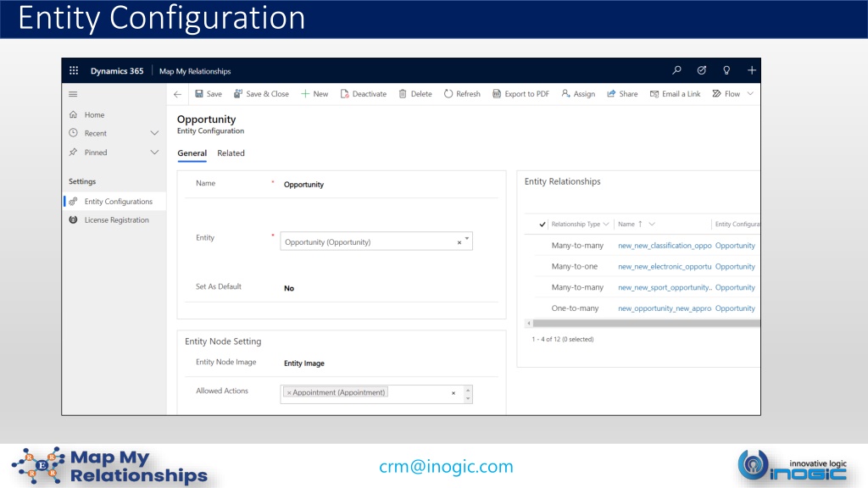The image size is (868, 488).
Task: Open the Name column filter chevron
Action: (x=652, y=224)
